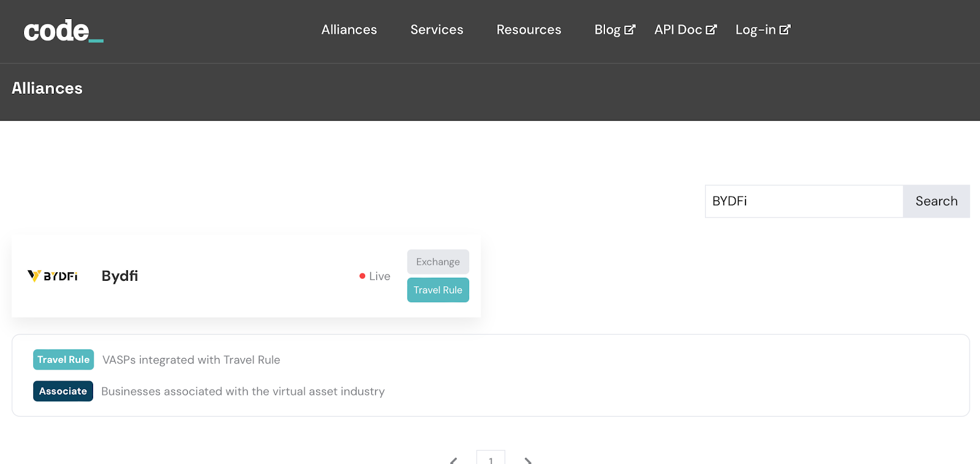Click the API Doc external-link arrow icon

(x=711, y=29)
